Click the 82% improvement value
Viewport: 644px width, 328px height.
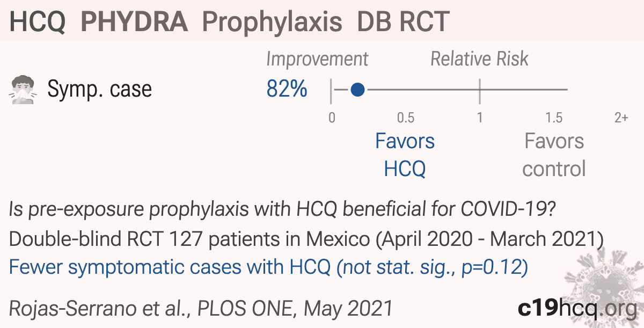pos(287,89)
